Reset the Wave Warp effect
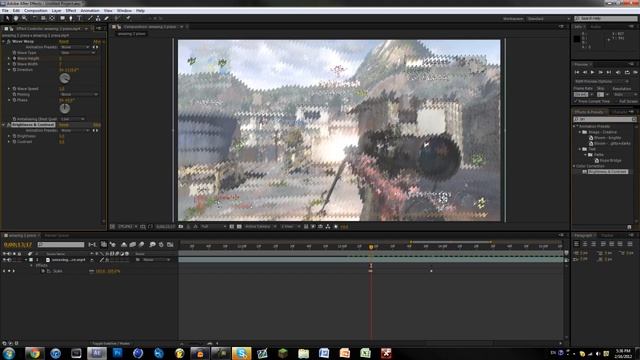 coord(64,42)
